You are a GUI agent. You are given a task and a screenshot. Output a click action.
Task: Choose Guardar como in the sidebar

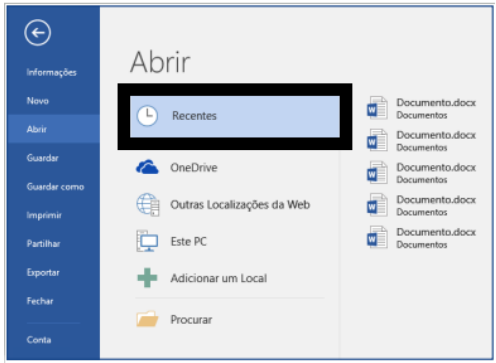pyautogui.click(x=55, y=186)
